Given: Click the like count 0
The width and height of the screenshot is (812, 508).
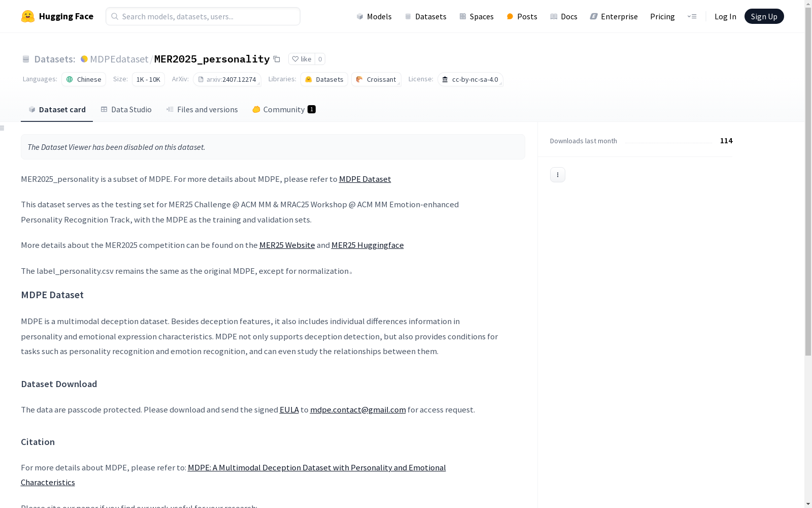Looking at the screenshot, I should tap(320, 59).
